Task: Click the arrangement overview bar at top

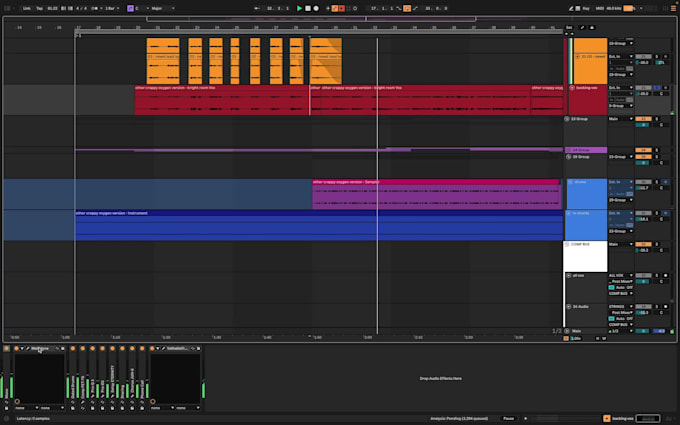Action: (x=311, y=19)
